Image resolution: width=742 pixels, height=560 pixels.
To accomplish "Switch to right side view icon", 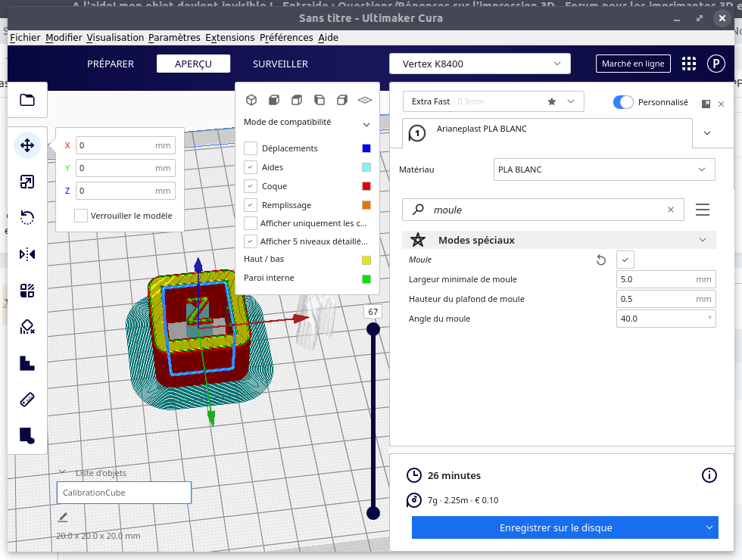I will tap(342, 100).
